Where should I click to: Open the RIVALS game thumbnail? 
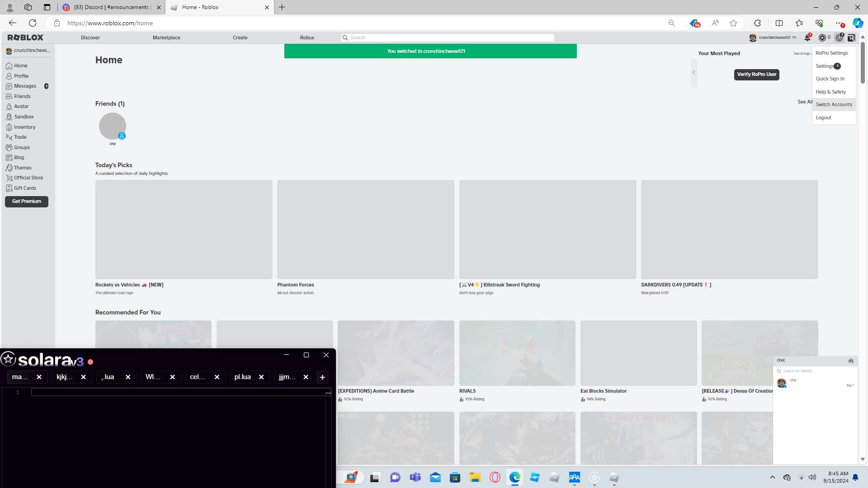pyautogui.click(x=517, y=353)
